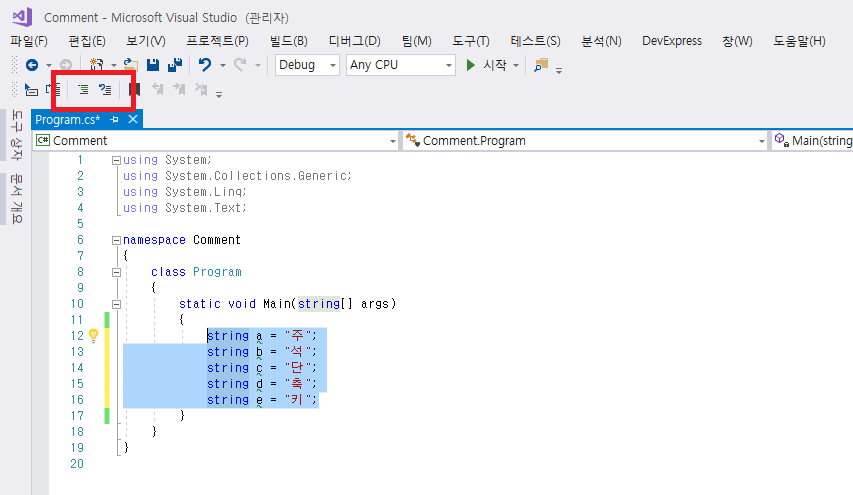This screenshot has width=853, height=495.
Task: Go to the next bookmark icon
Action: click(180, 89)
